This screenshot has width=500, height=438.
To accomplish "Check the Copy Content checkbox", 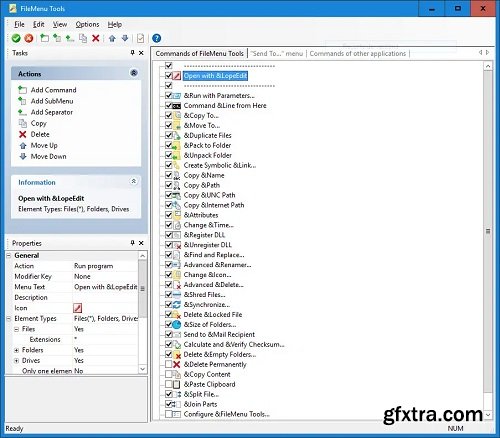I will 169,374.
